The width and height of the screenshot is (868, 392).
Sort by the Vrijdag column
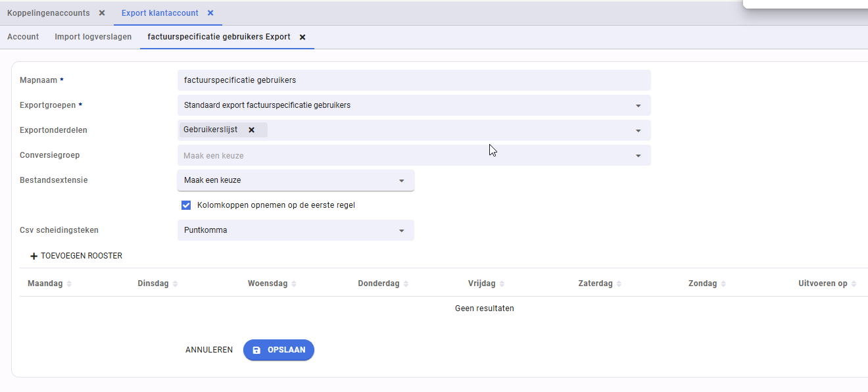[x=502, y=284]
